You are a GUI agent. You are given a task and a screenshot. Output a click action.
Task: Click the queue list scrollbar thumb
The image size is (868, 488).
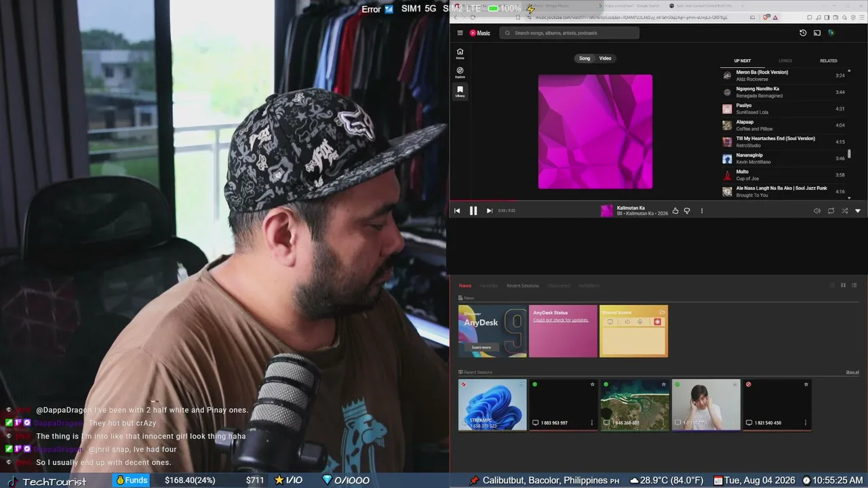coord(849,154)
